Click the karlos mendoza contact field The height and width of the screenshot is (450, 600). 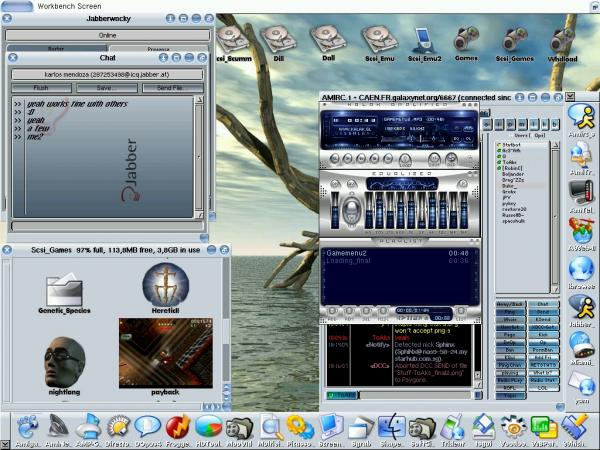[x=107, y=74]
